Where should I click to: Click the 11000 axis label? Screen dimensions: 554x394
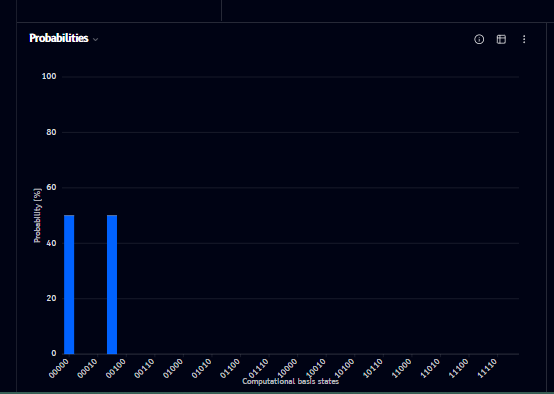pos(402,368)
